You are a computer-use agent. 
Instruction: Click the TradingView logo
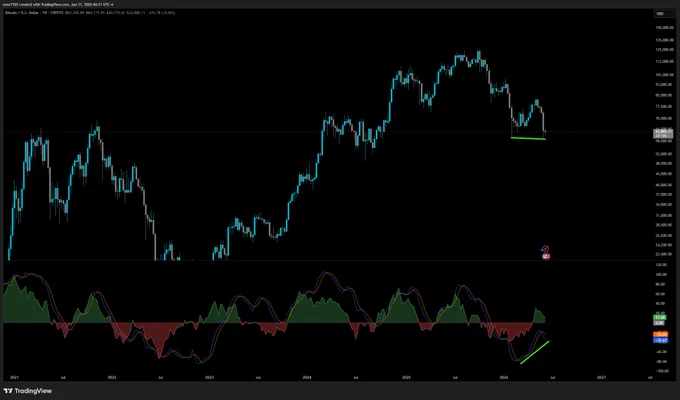tap(28, 391)
